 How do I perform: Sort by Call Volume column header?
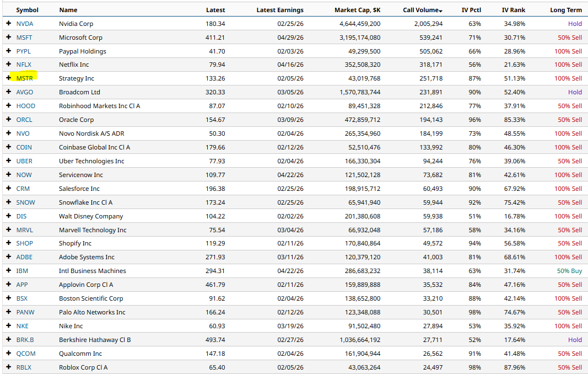pos(423,10)
